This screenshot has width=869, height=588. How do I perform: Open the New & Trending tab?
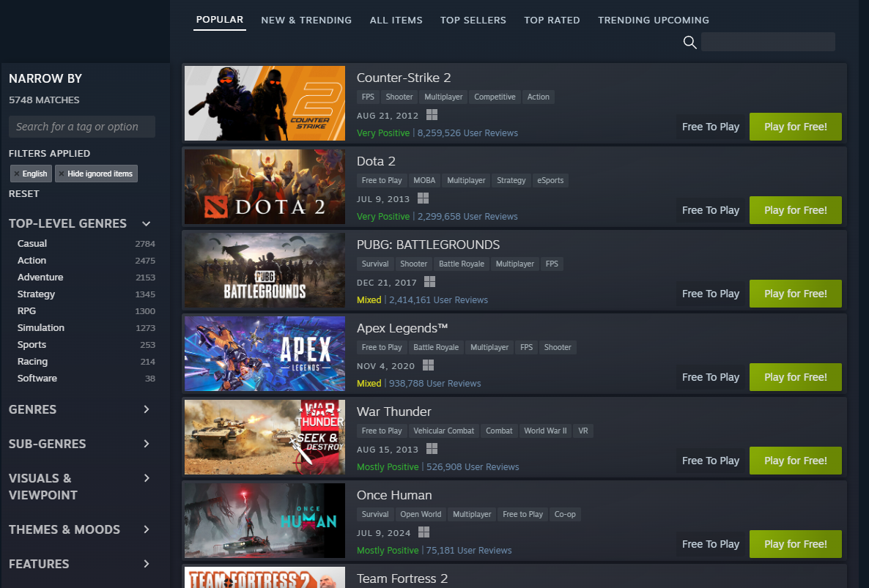306,21
